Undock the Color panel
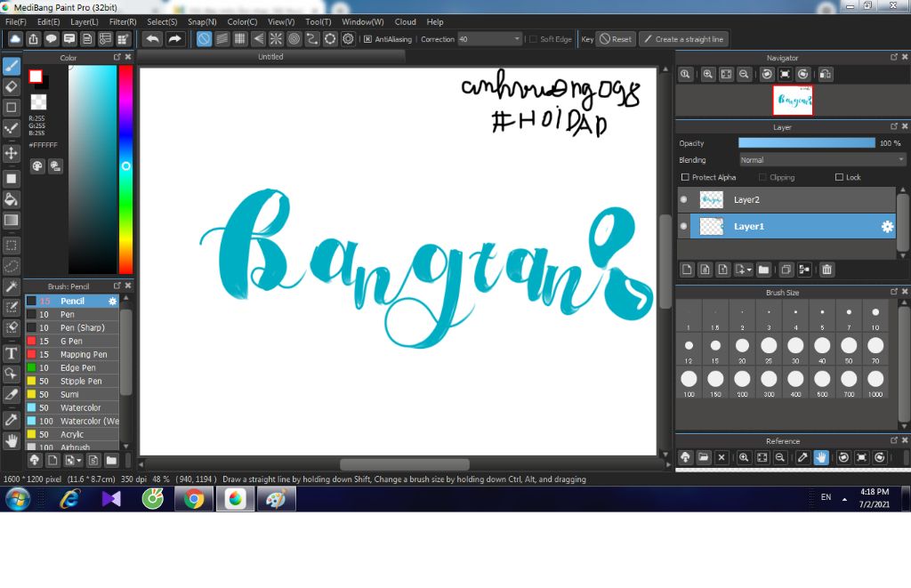Viewport: 911px width, 588px height. click(117, 57)
